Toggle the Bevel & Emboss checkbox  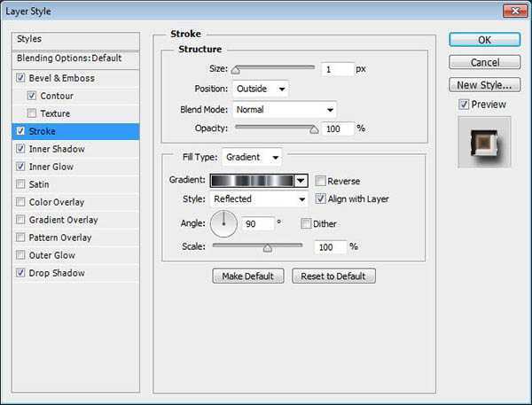pyautogui.click(x=20, y=78)
